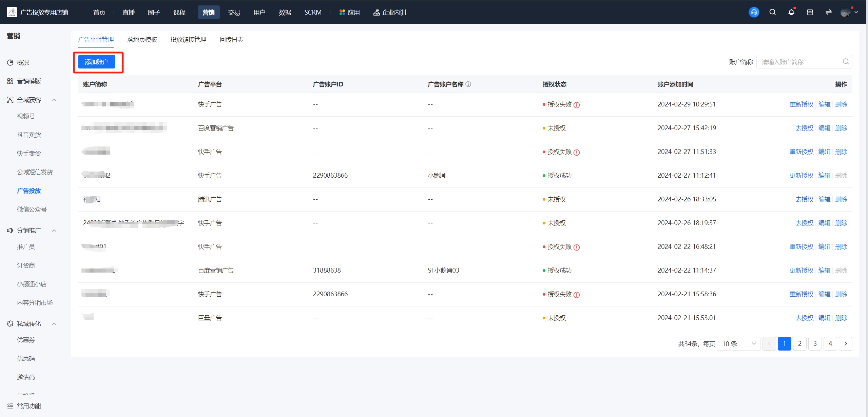This screenshot has height=417, width=868.
Task: Open 数据 in top navigation
Action: tap(285, 12)
